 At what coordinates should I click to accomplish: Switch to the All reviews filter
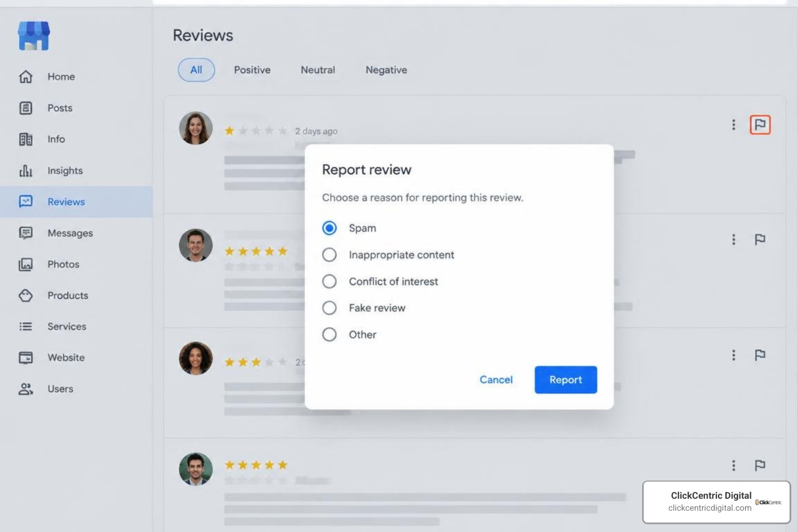click(196, 70)
